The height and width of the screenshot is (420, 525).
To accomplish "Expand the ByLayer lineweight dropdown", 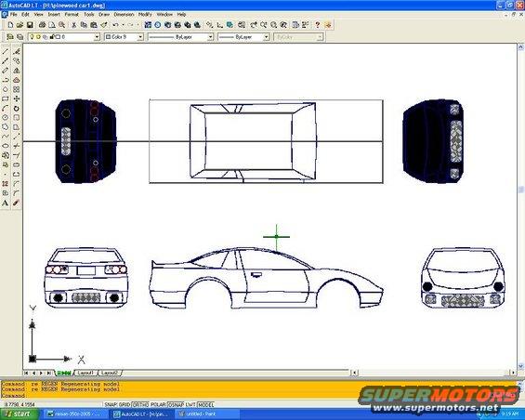I will pyautogui.click(x=266, y=37).
